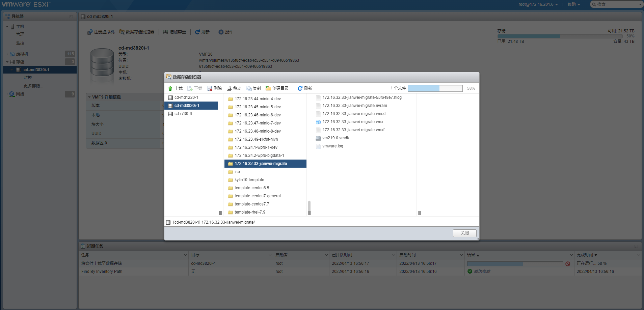Click the Delete (删除) toolbar icon
The width and height of the screenshot is (644, 310).
[x=210, y=88]
